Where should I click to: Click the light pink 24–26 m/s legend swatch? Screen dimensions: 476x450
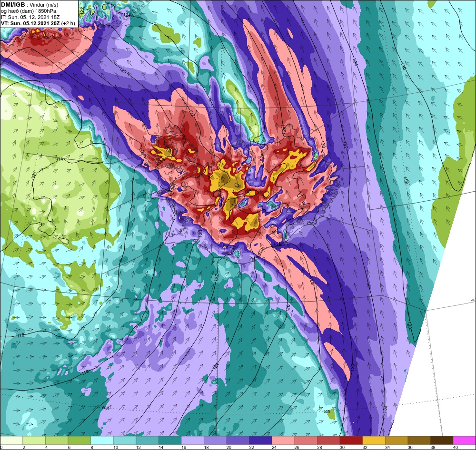click(x=283, y=440)
